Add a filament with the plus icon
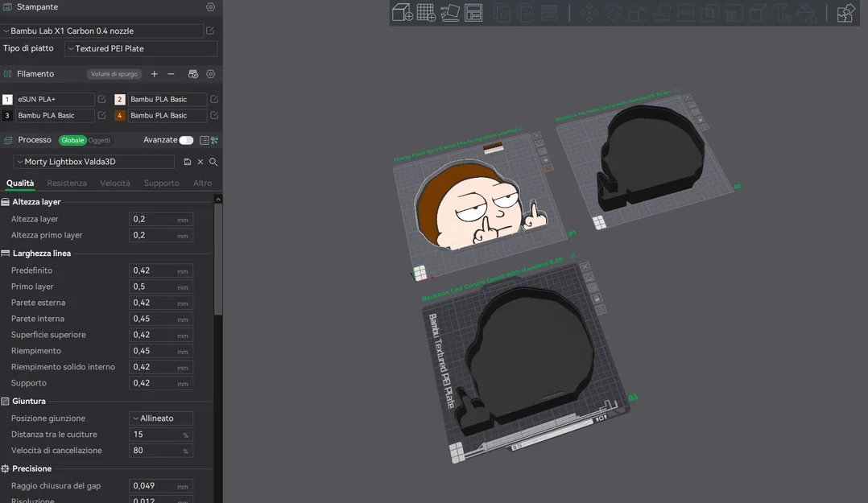 click(x=154, y=74)
